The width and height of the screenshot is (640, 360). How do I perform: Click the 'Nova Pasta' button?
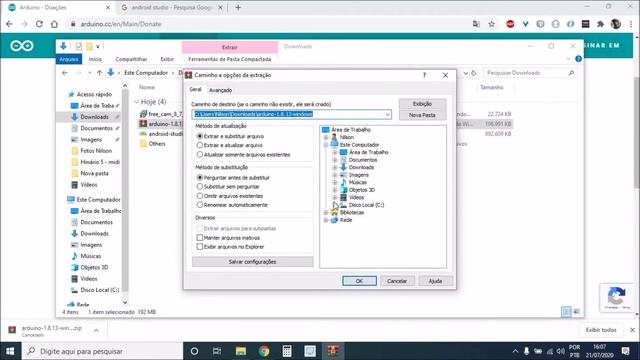(422, 115)
